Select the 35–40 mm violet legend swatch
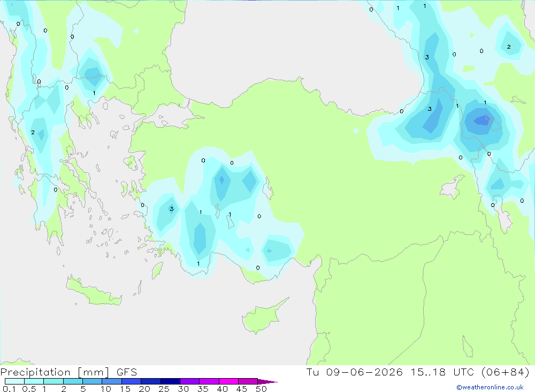Viewport: 535px width, 392px height. 209,381
